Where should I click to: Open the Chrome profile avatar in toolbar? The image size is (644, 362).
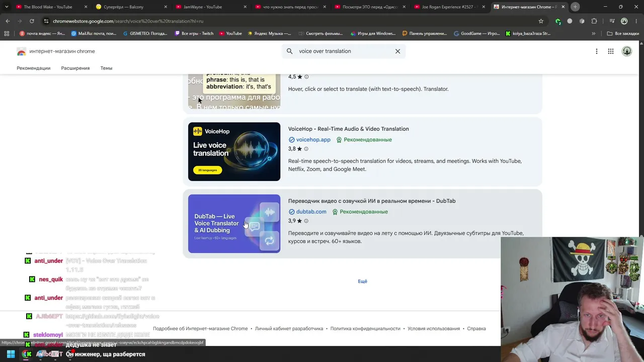pyautogui.click(x=624, y=21)
